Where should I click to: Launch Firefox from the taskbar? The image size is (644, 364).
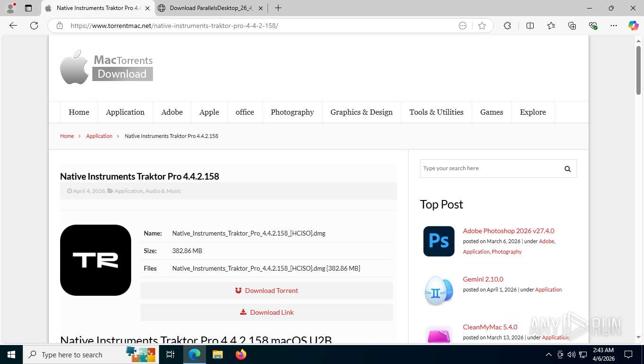pos(241,355)
